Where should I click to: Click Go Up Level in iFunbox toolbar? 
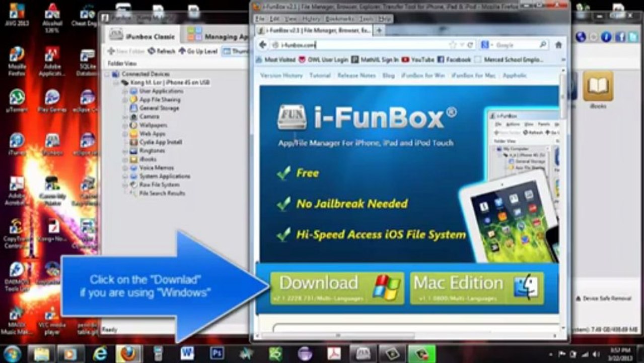198,51
